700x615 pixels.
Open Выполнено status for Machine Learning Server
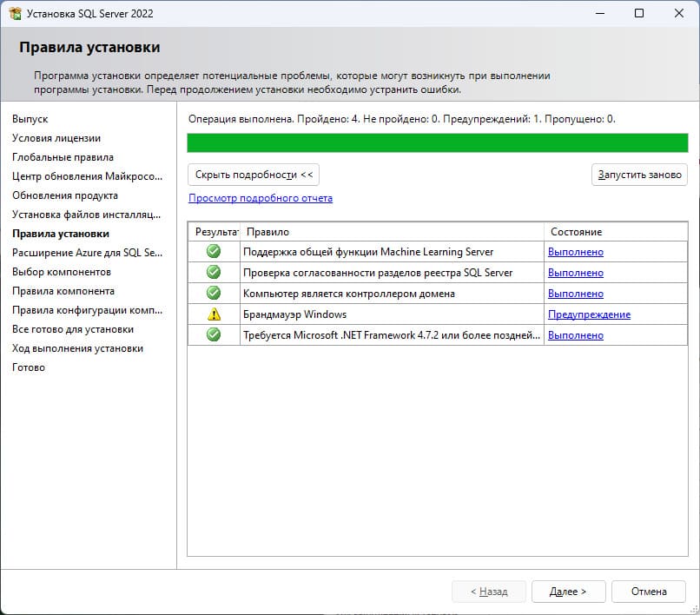(x=576, y=252)
